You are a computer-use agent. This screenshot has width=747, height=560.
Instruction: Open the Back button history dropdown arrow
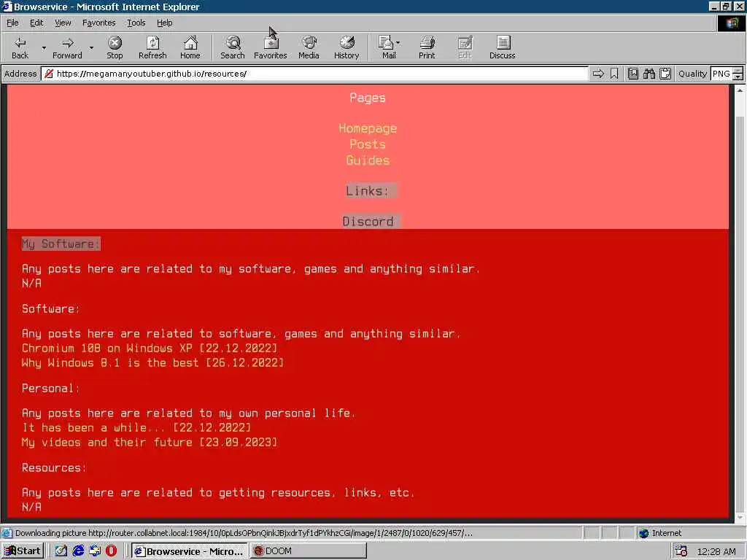44,47
